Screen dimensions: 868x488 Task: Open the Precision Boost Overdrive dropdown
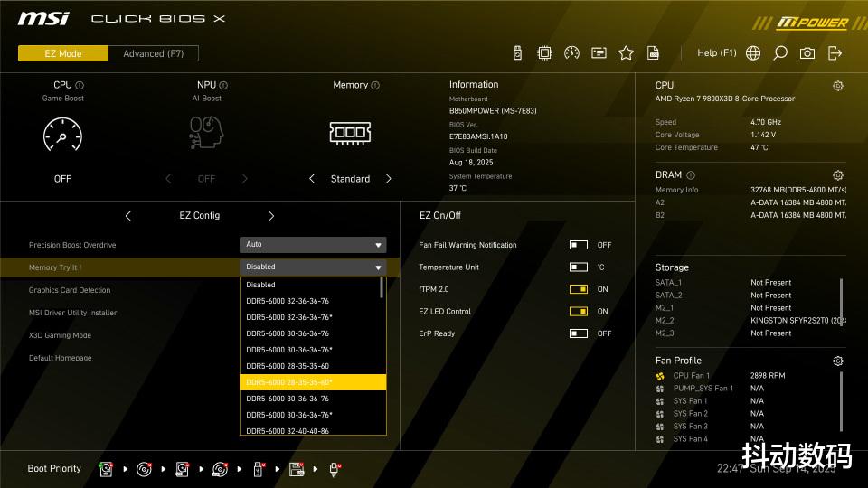point(313,245)
